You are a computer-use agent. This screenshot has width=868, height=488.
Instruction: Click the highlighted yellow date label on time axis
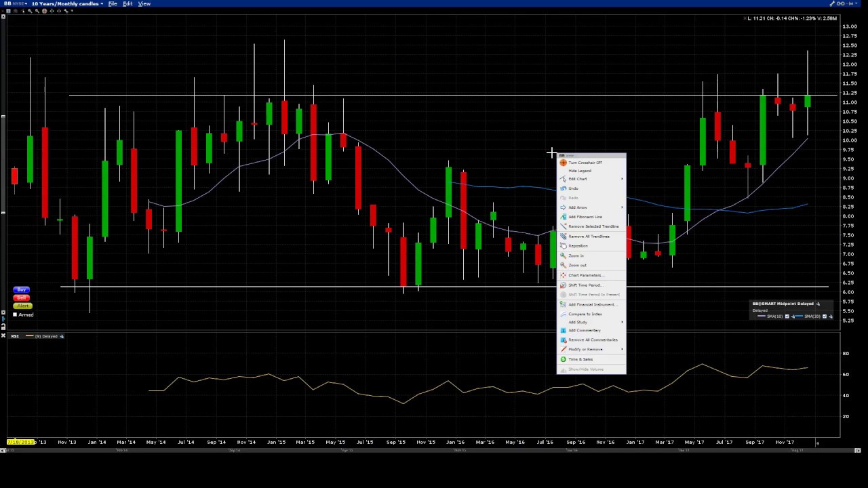(x=21, y=442)
